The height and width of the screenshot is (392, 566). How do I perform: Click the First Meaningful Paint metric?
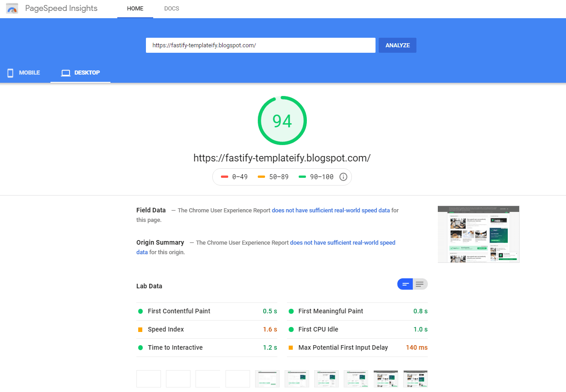tap(357, 311)
